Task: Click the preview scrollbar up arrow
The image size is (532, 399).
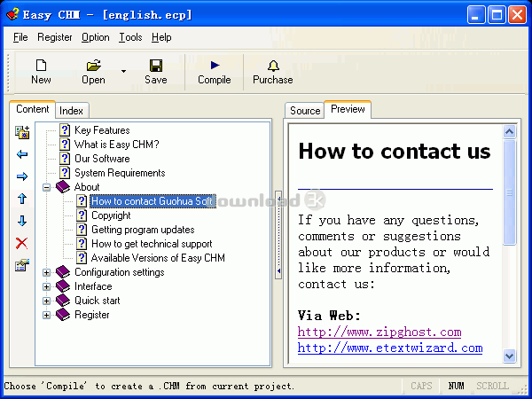Action: [509, 131]
